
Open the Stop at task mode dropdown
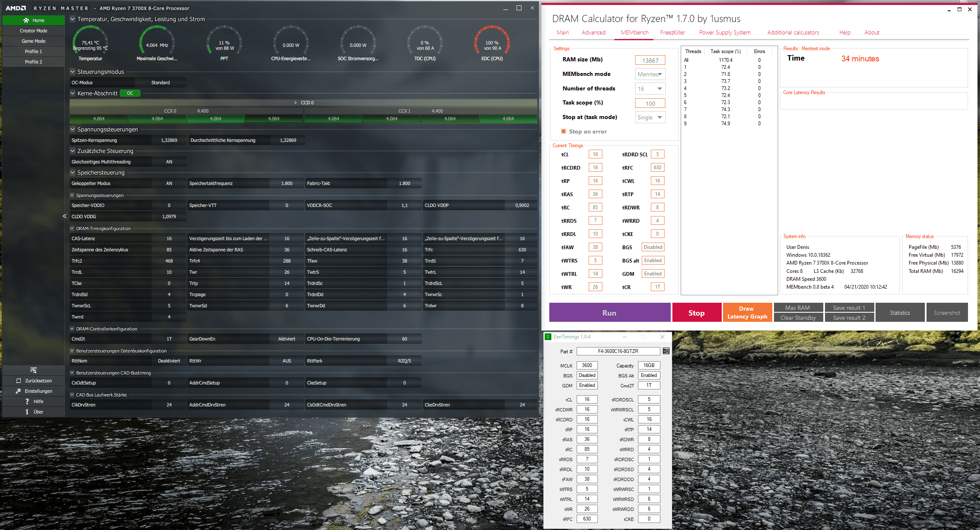point(650,117)
